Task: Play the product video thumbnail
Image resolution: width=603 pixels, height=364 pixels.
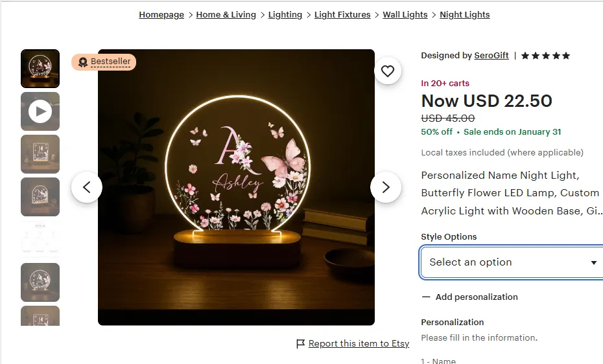Action: coord(40,111)
